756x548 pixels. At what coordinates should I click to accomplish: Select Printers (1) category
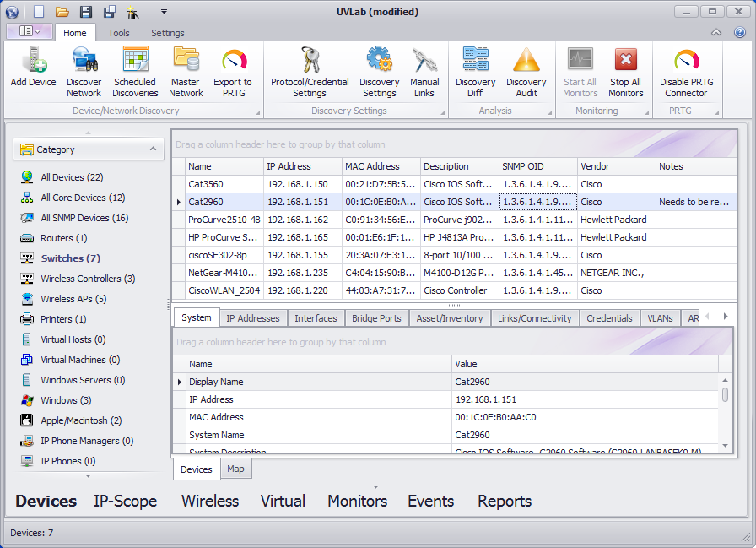click(x=63, y=319)
